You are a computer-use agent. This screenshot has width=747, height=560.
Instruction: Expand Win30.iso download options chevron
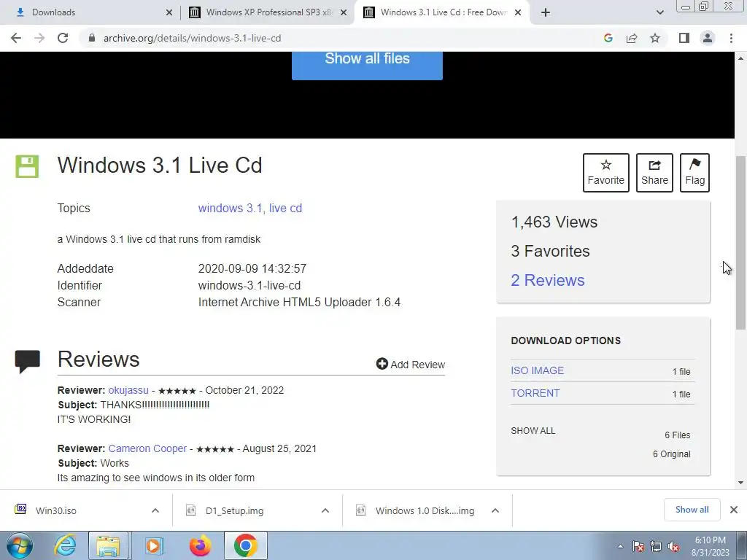pos(155,510)
